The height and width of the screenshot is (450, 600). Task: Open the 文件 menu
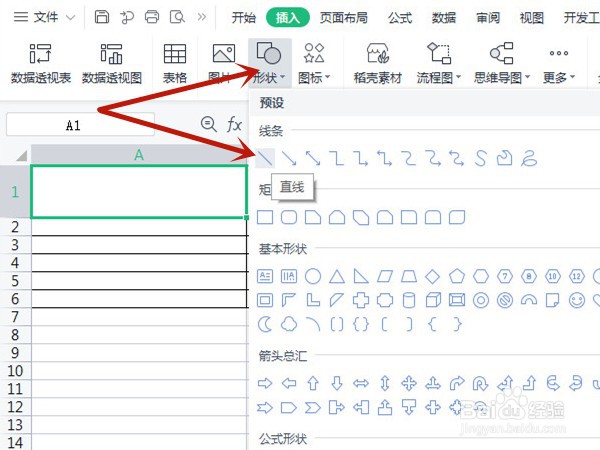(x=44, y=17)
